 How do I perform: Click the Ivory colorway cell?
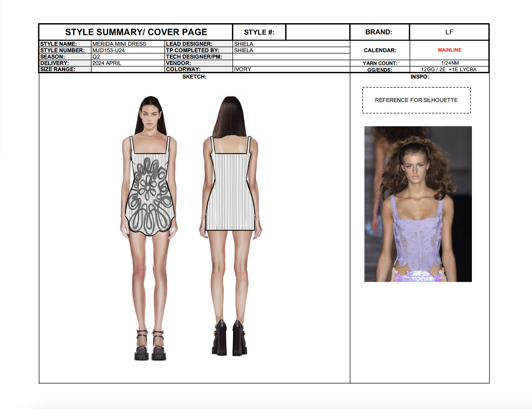(x=291, y=69)
